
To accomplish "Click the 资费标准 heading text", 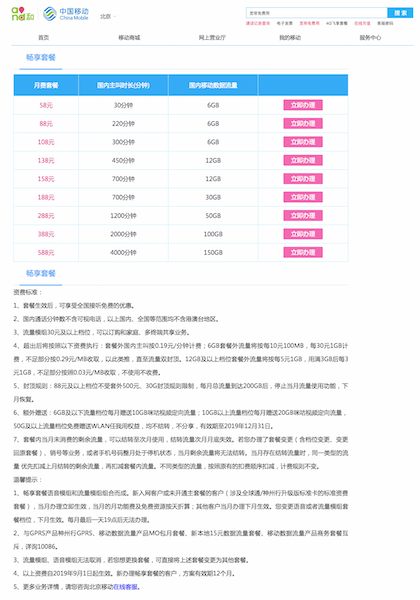I will tap(28, 292).
